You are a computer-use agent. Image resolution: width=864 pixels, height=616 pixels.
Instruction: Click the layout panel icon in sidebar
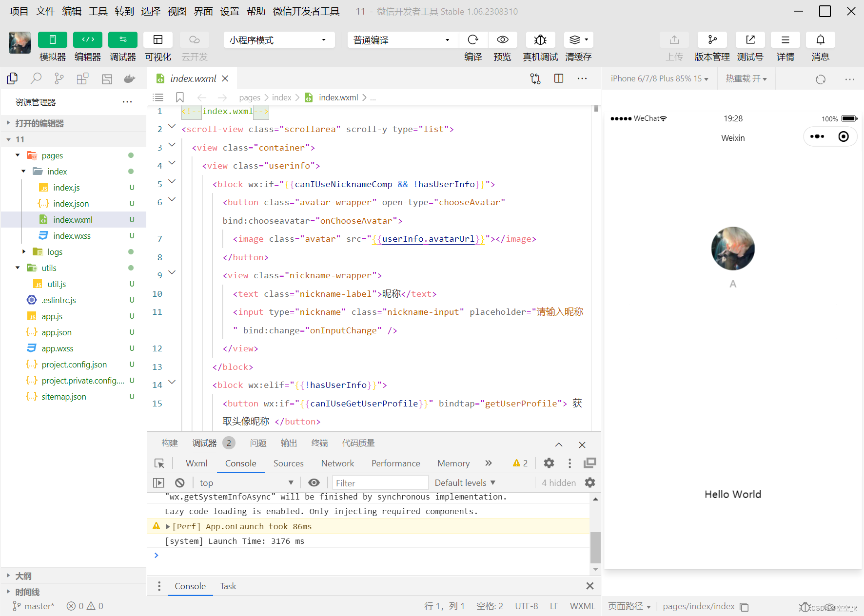pyautogui.click(x=107, y=79)
